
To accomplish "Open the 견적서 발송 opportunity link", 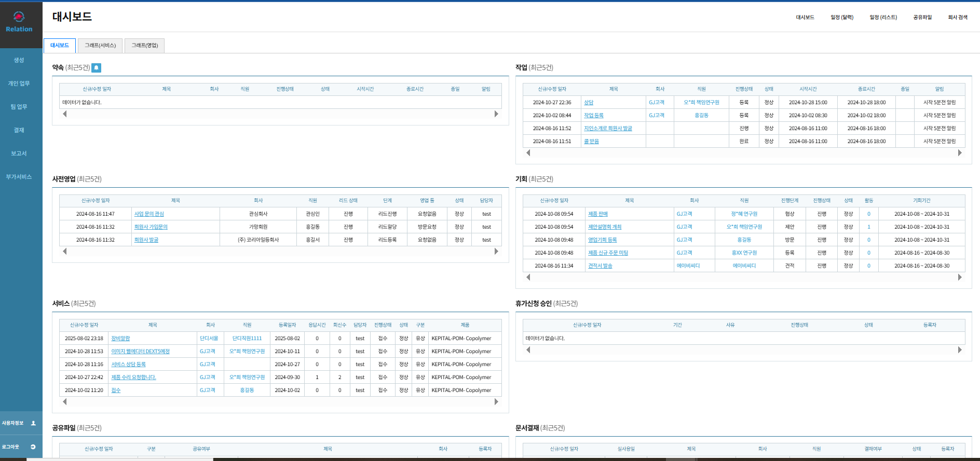I will 600,266.
